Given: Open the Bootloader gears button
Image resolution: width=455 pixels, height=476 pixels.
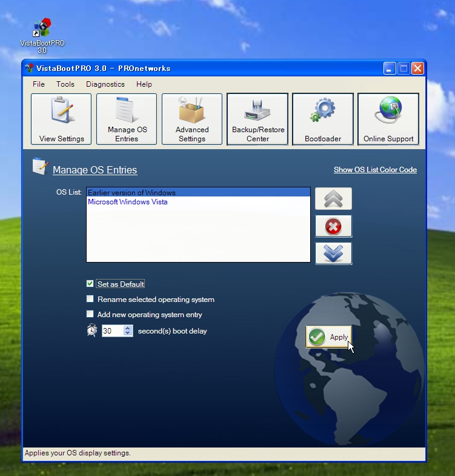Looking at the screenshot, I should 323,119.
